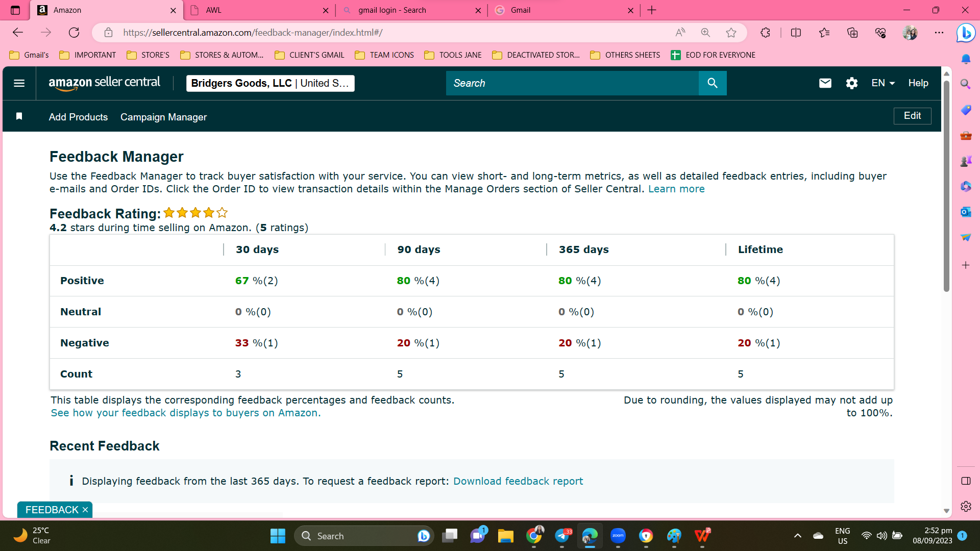Switch to the gmail login - Search tab
Viewport: 980px width, 551px height.
click(x=411, y=10)
